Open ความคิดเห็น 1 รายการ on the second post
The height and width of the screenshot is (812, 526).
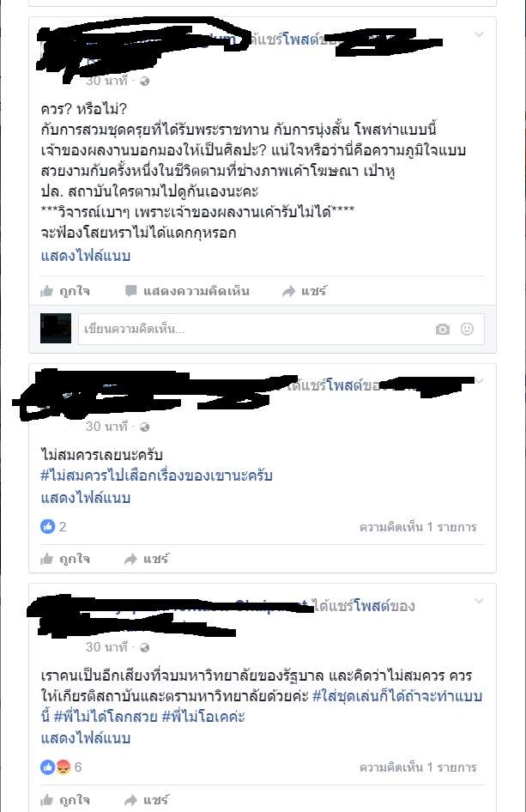point(418,527)
